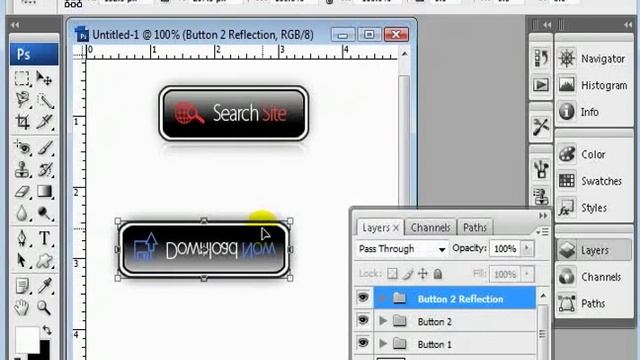Viewport: 640px width, 360px height.
Task: Select the Move tool
Action: 44,78
